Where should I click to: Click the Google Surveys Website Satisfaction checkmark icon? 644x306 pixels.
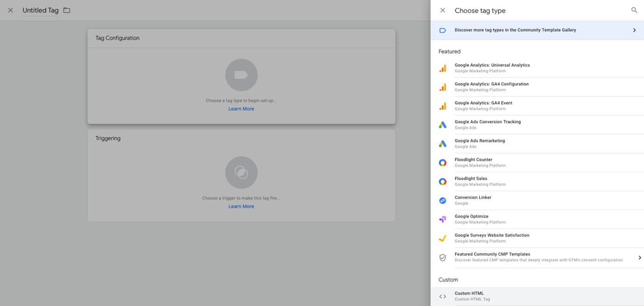(x=442, y=238)
